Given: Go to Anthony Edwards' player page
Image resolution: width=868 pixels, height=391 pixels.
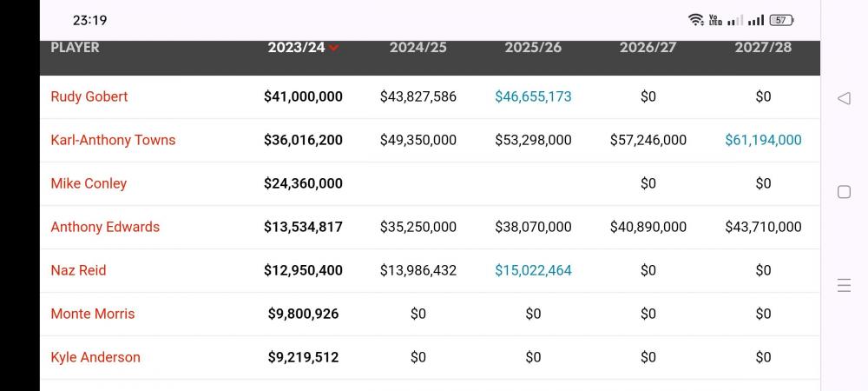Looking at the screenshot, I should point(105,227).
